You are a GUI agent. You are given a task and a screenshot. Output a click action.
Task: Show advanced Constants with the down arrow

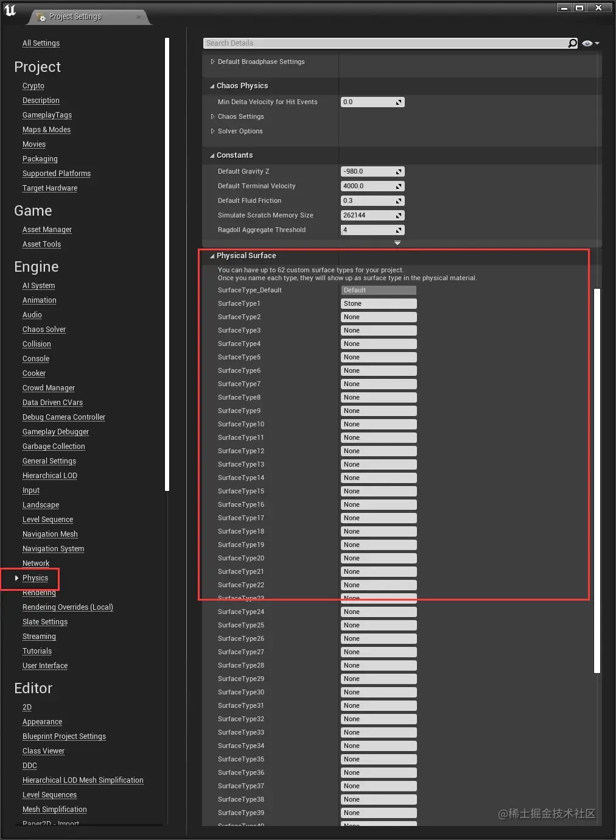pos(397,243)
